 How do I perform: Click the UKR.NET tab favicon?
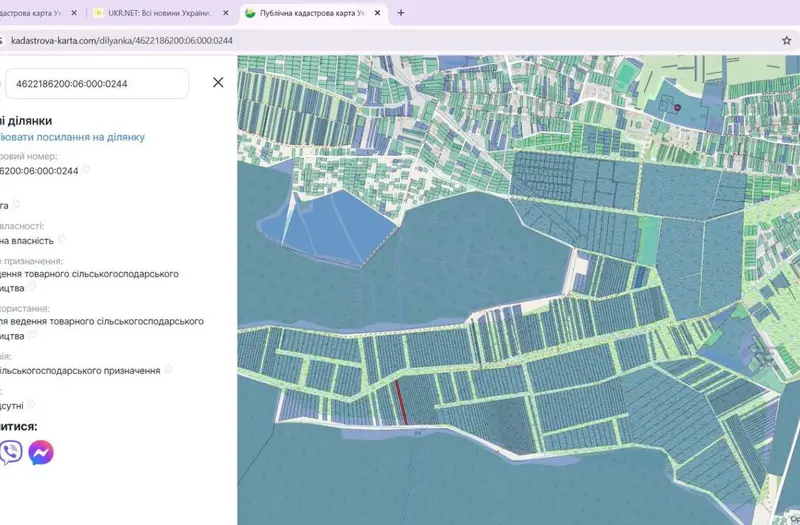coord(98,13)
